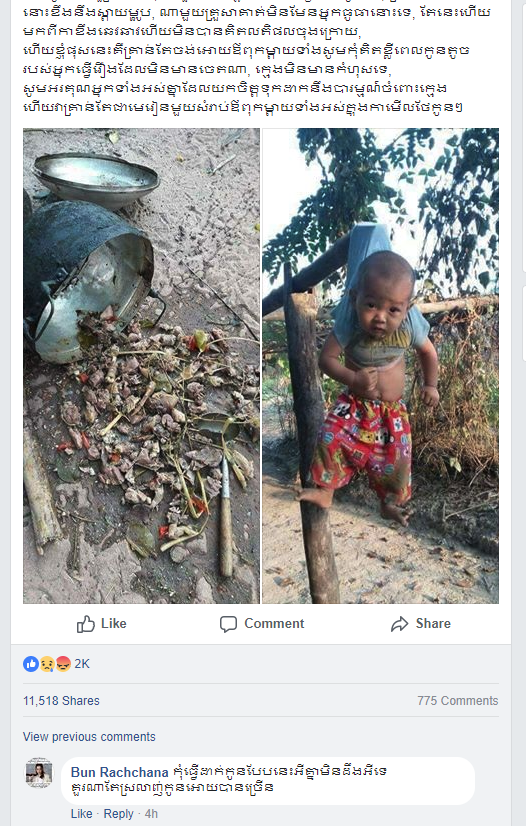Click the 4h comment timestamp

click(x=151, y=814)
